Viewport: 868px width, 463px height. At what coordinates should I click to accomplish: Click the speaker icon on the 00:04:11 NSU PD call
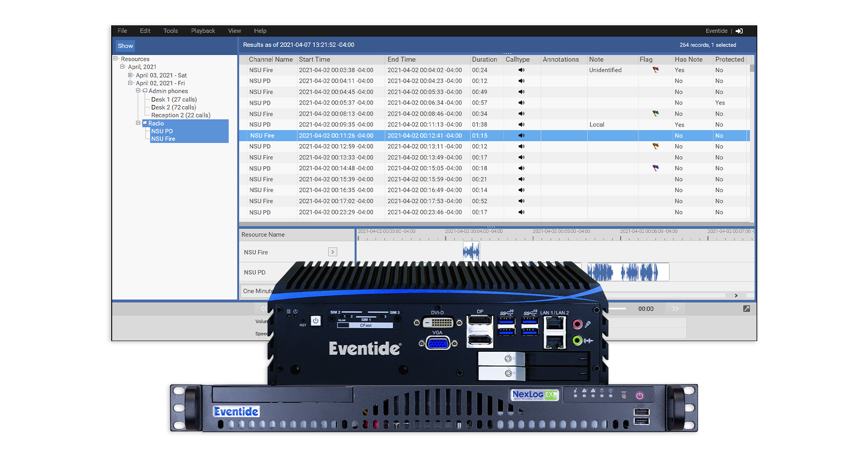[x=522, y=81]
